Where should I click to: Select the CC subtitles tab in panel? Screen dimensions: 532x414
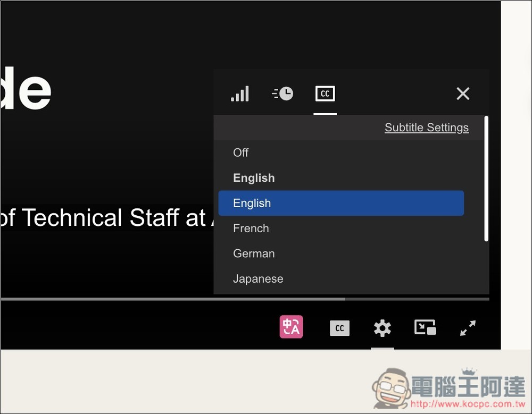point(325,94)
